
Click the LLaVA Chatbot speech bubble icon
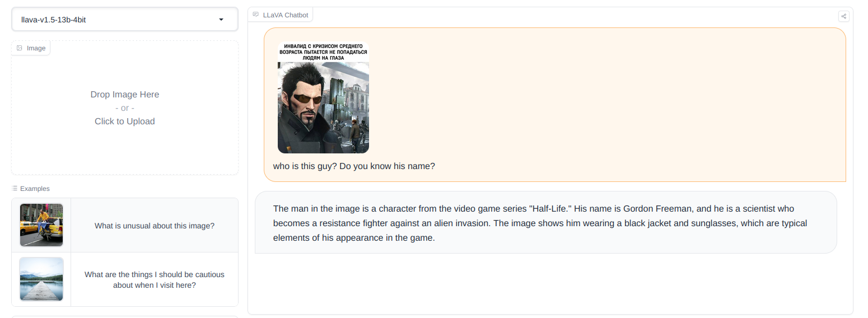point(256,15)
